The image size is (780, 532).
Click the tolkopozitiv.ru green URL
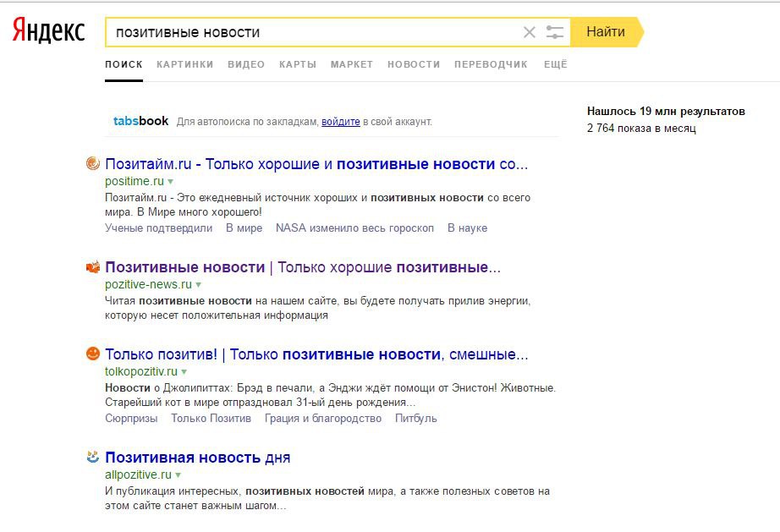[x=141, y=371]
